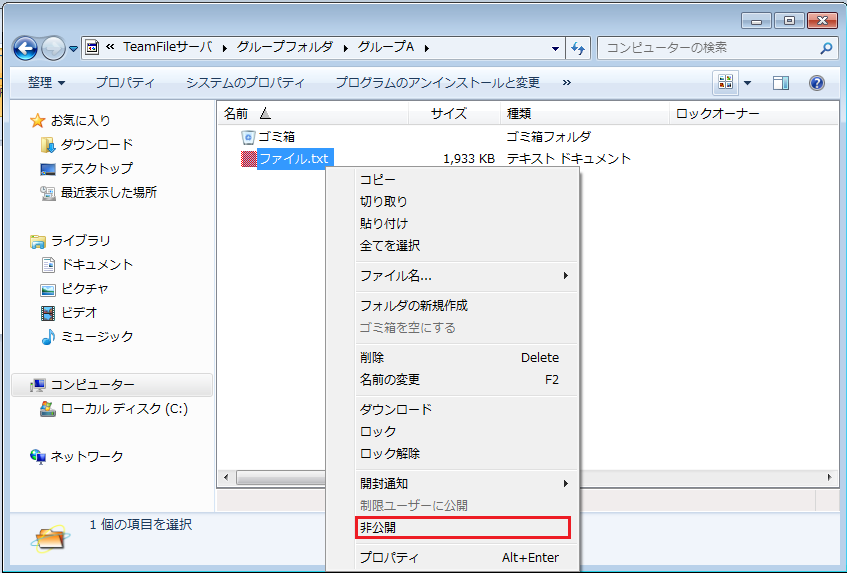Click the red ファイル.txt file icon

point(248,158)
